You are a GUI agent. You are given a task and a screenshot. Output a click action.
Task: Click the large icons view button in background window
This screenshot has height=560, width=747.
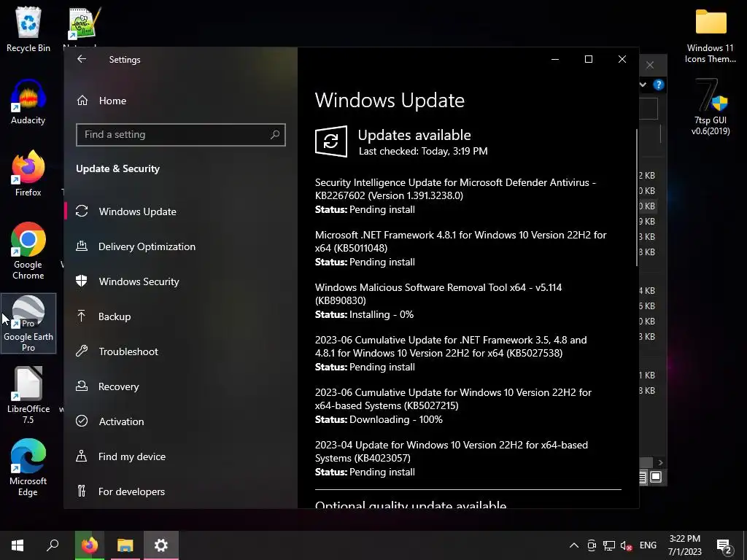coord(656,477)
